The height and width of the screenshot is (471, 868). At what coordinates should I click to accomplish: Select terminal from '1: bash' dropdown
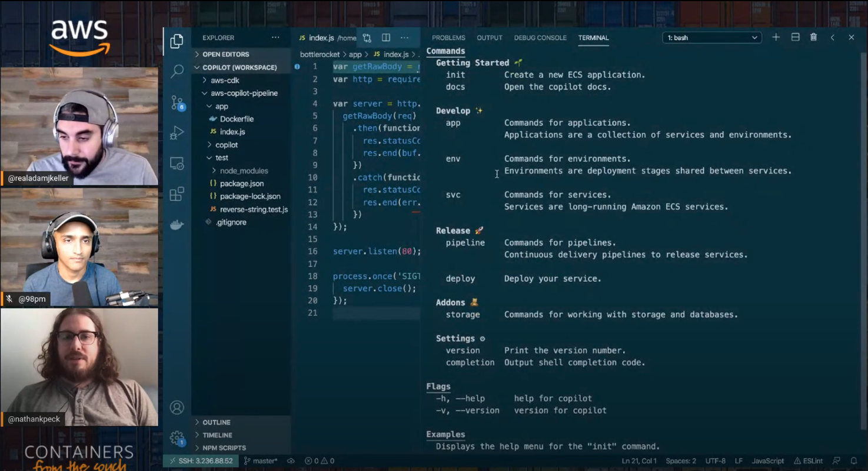click(712, 38)
